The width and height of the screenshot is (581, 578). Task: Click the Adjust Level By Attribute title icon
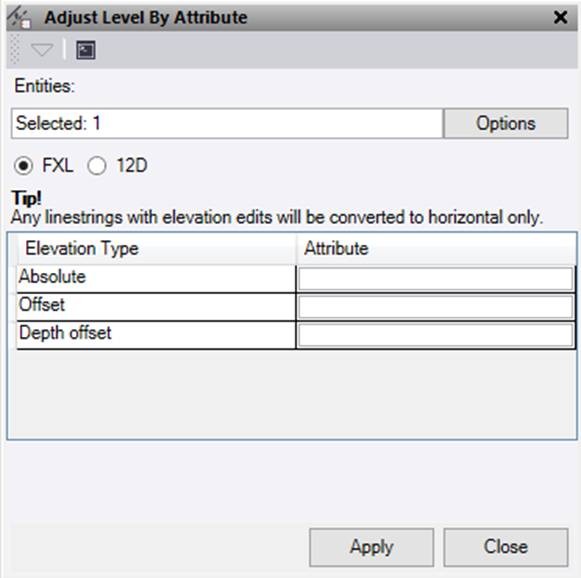20,17
